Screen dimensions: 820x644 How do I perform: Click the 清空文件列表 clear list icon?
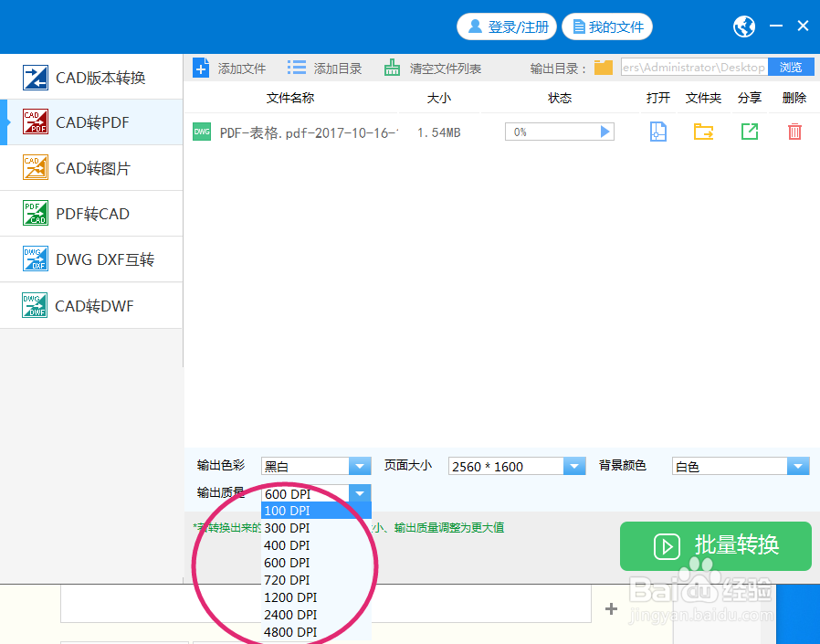point(392,67)
